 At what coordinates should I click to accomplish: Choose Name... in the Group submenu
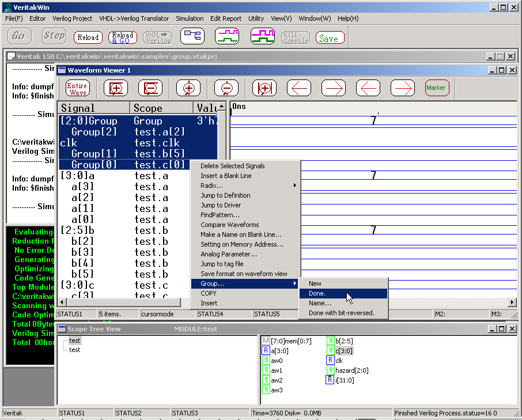click(343, 303)
